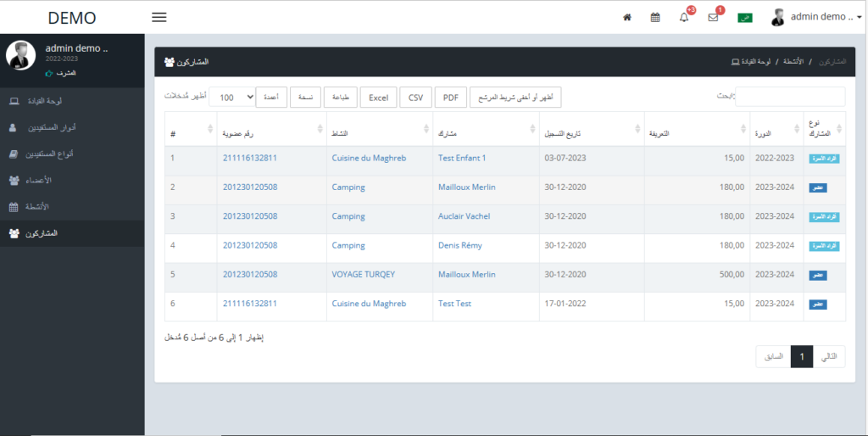This screenshot has height=436, width=868.
Task: Click the أعمدة columns button
Action: pos(271,97)
